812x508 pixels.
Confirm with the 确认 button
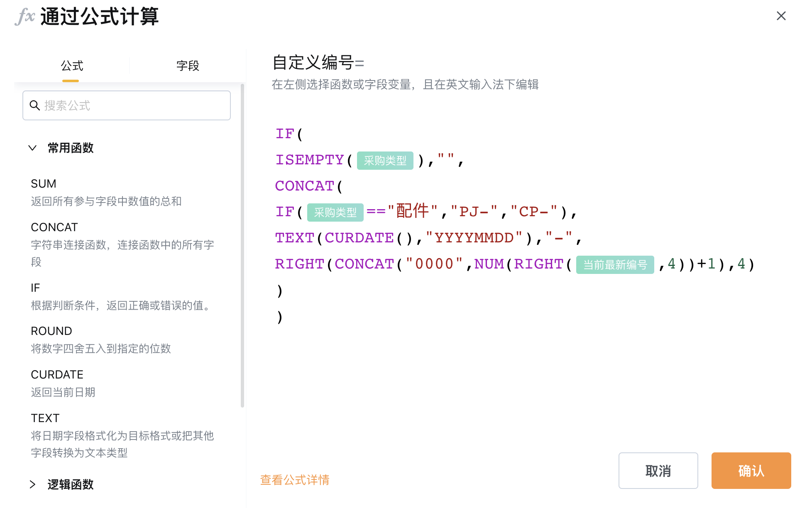751,471
